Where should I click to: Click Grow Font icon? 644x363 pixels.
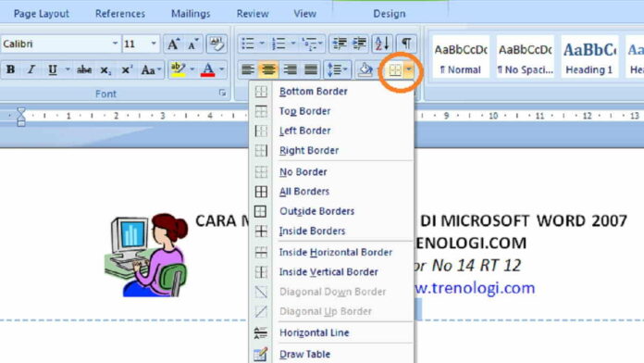coord(173,44)
